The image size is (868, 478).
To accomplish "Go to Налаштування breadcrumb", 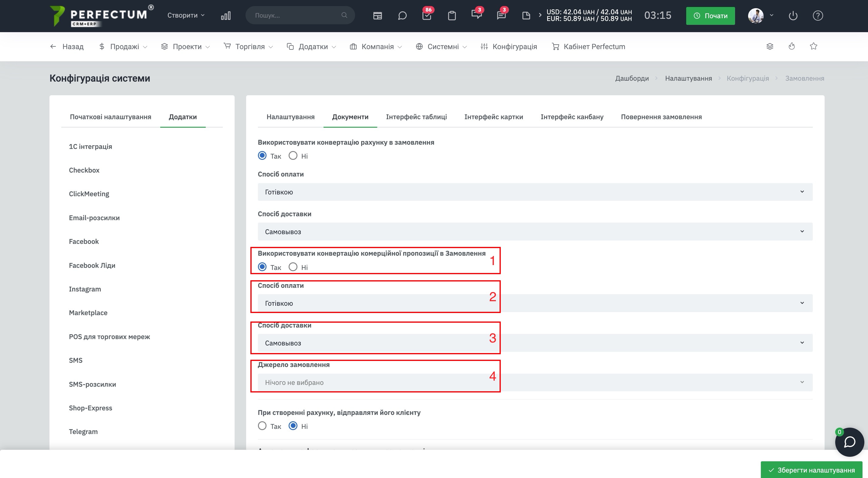I will point(688,78).
